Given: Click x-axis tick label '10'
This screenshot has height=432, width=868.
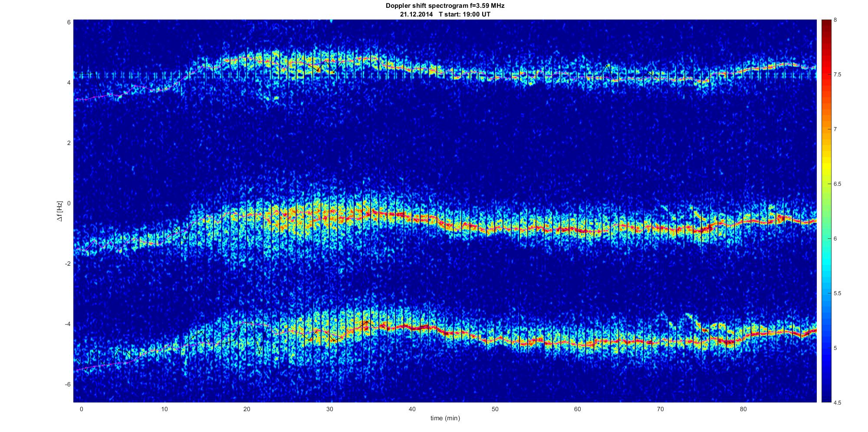Looking at the screenshot, I should coord(164,409).
